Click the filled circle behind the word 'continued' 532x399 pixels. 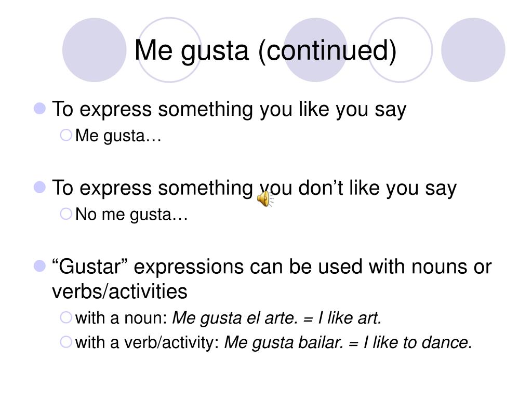point(315,50)
